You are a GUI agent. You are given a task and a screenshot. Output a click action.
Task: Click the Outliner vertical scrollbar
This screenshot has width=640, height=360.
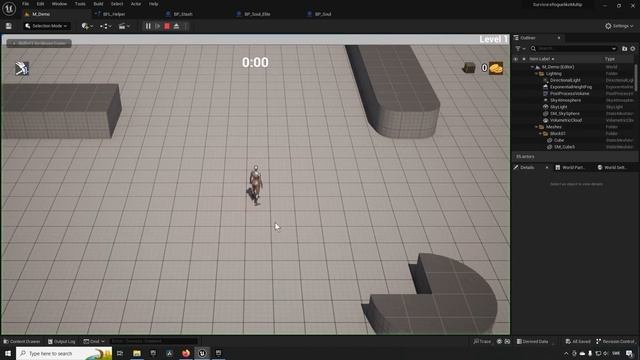636,78
